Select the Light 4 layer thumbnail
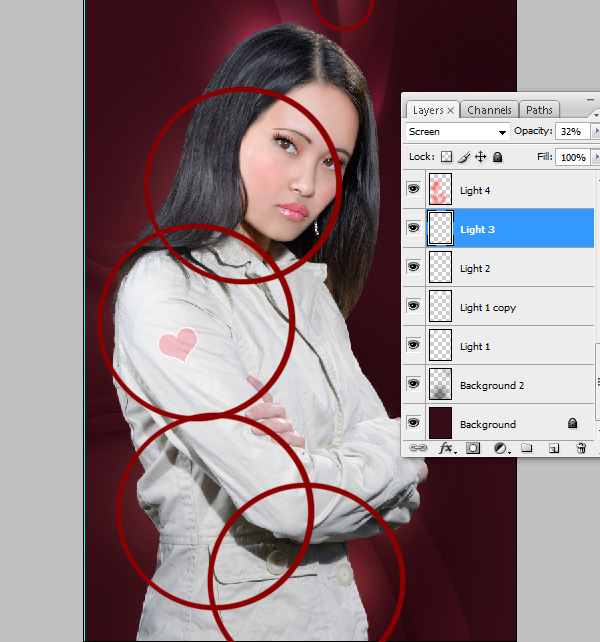The width and height of the screenshot is (600, 642). point(440,189)
